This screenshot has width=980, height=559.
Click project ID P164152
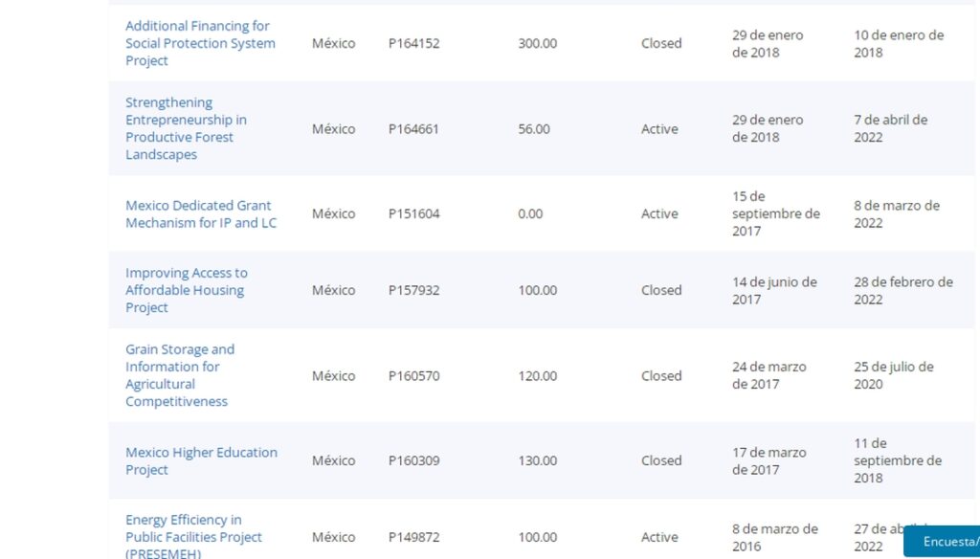[x=413, y=43]
